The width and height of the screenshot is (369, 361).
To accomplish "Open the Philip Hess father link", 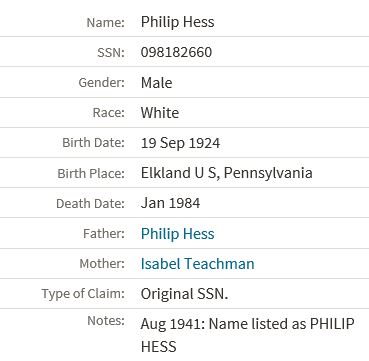I will coord(177,234).
